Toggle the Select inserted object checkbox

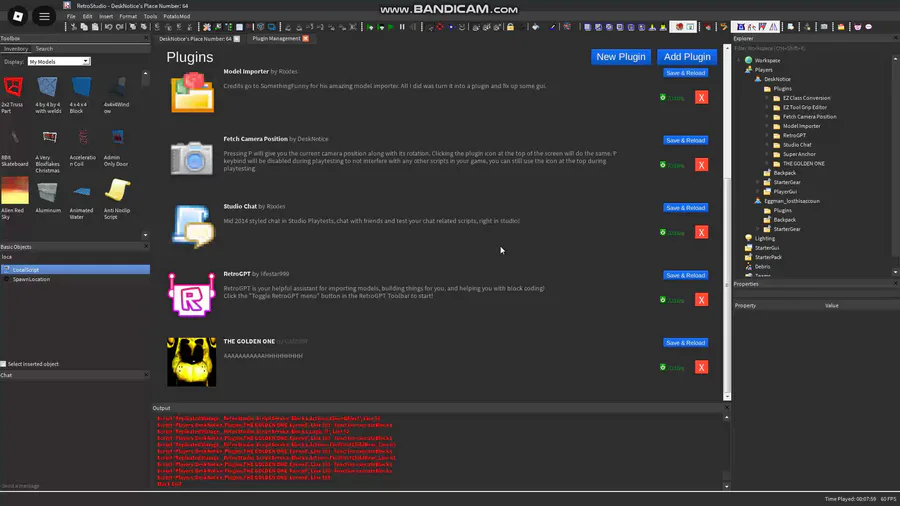(x=3, y=364)
